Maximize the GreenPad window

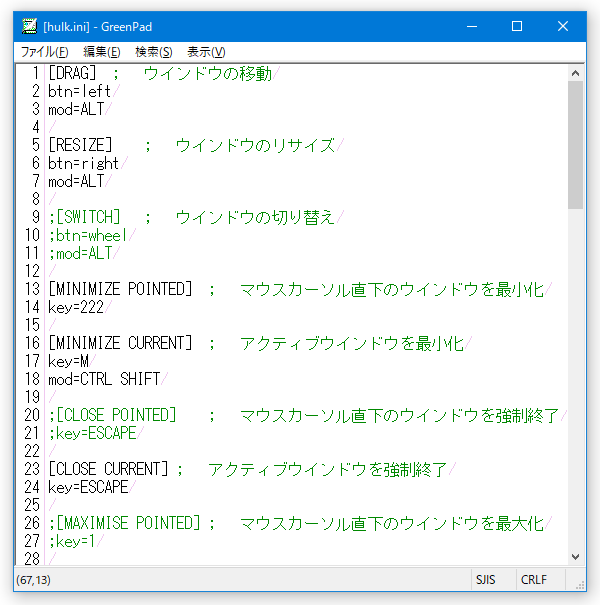click(517, 27)
